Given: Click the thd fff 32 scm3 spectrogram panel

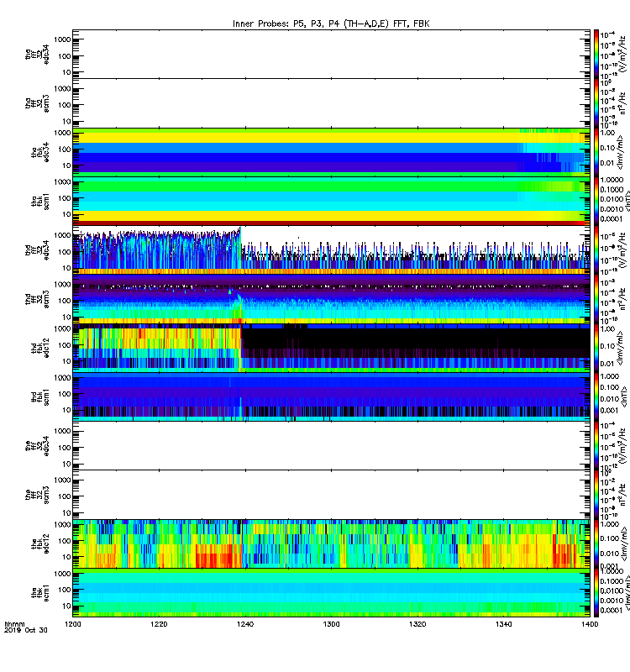Looking at the screenshot, I should (331, 299).
